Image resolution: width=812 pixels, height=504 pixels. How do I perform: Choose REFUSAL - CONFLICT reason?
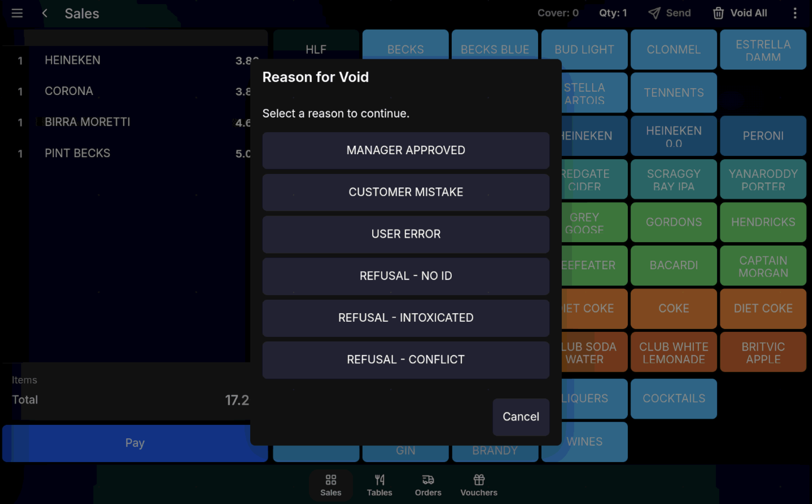coord(406,359)
